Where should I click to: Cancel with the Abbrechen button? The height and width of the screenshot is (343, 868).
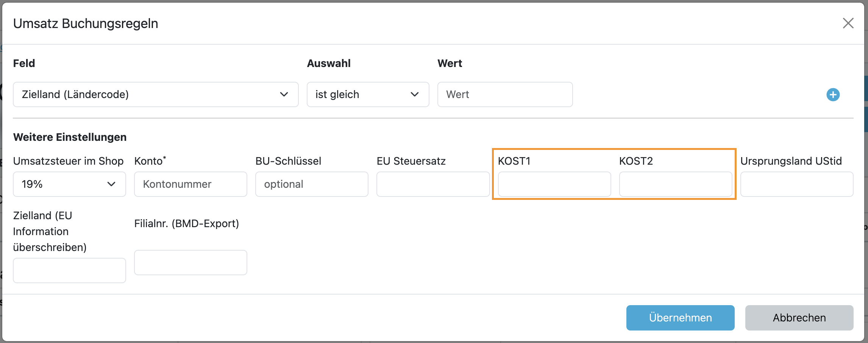pyautogui.click(x=799, y=318)
